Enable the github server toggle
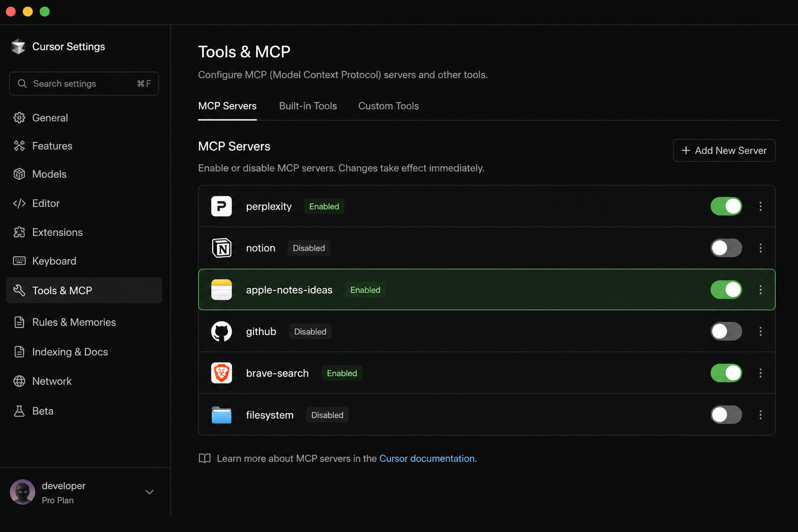This screenshot has height=532, width=798. coord(726,331)
